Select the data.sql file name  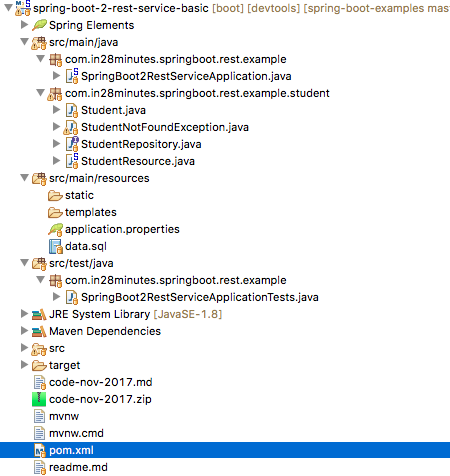tap(86, 247)
